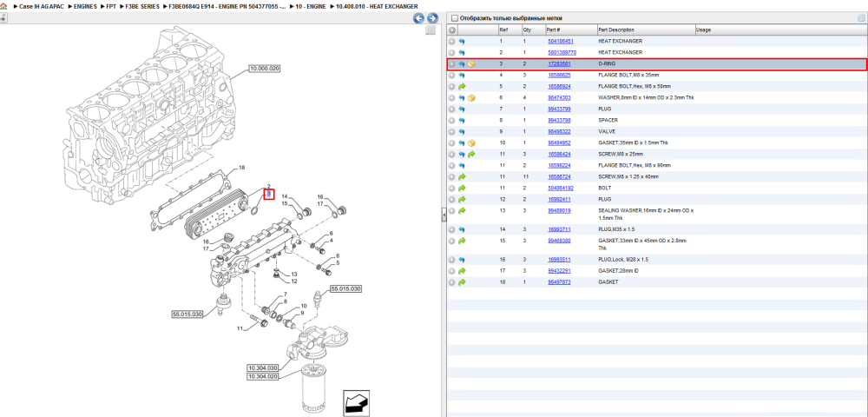Click the blue arrow for PLUG Lock M28

click(462, 260)
